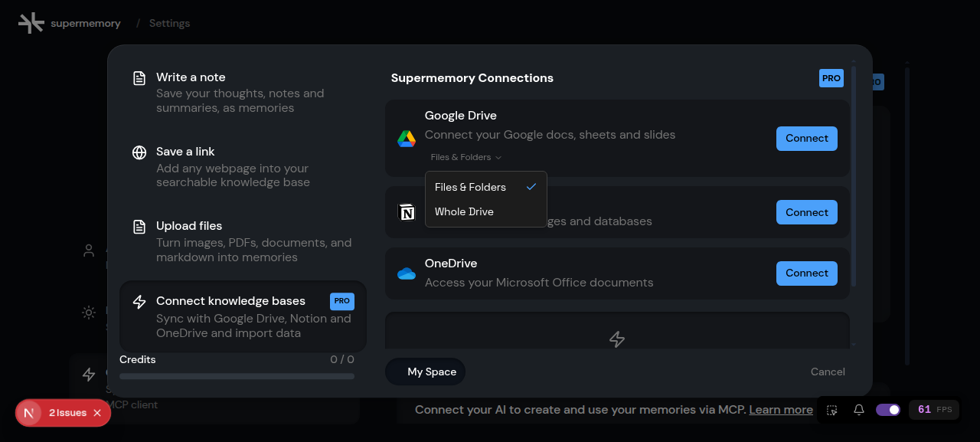Viewport: 980px width, 442px height.
Task: Cancel the add memory dialog
Action: (x=828, y=372)
